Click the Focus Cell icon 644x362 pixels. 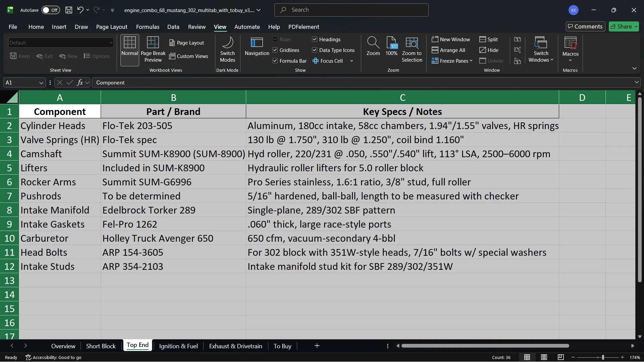(x=316, y=61)
